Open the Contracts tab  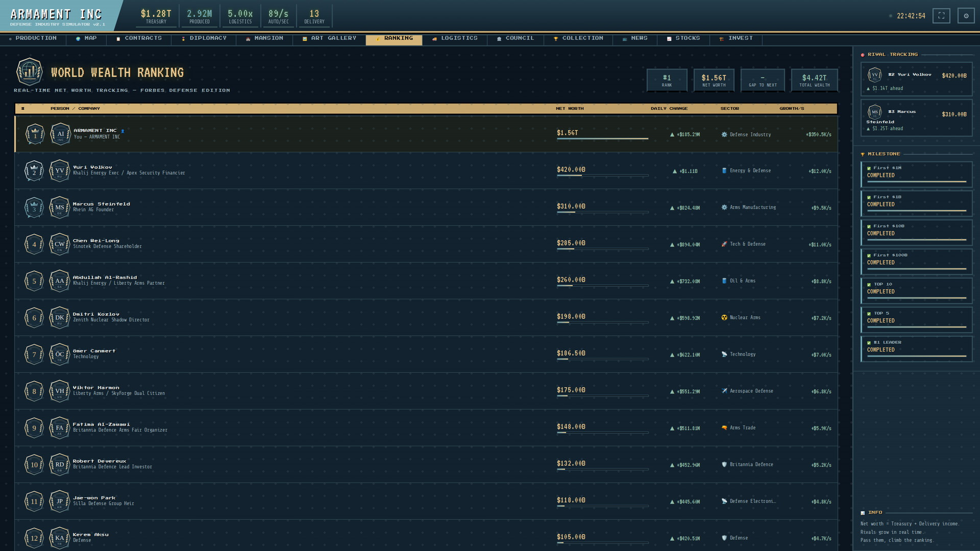138,38
